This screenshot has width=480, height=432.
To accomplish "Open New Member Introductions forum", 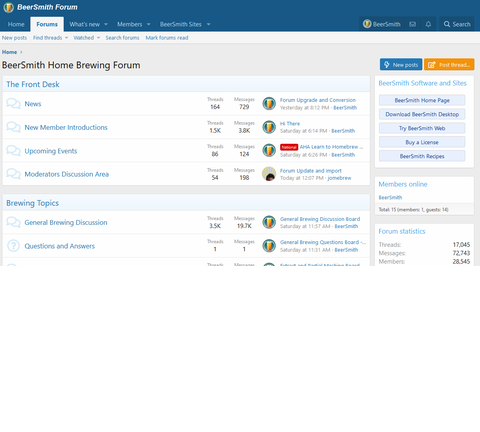I will click(66, 127).
